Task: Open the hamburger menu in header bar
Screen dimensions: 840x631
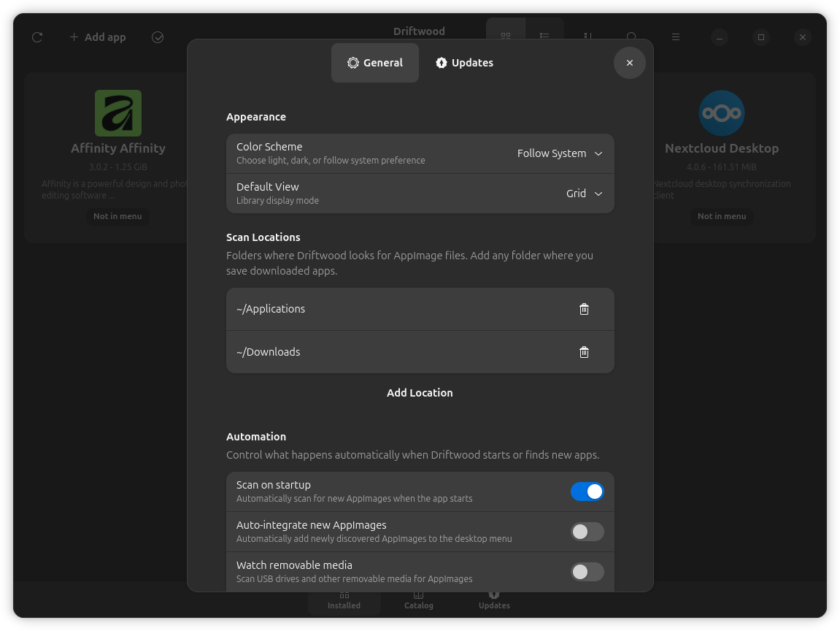Action: [x=676, y=37]
